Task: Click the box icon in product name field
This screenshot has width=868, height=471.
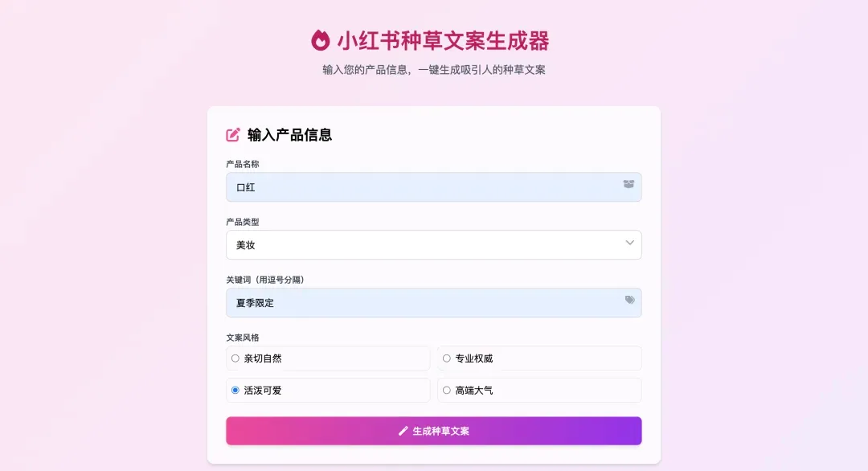Action: pos(628,184)
